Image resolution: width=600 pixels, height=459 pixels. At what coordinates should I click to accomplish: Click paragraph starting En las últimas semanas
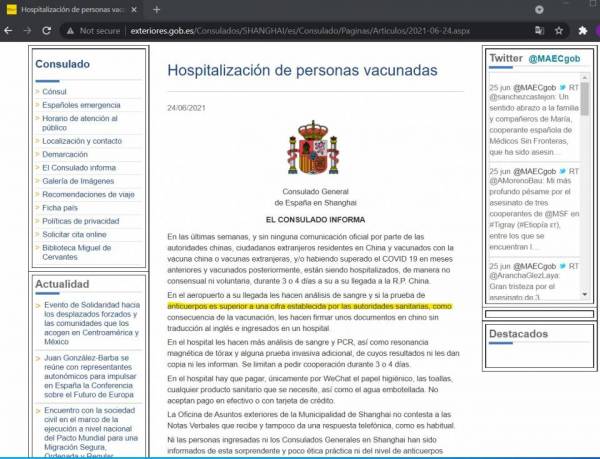(x=310, y=259)
